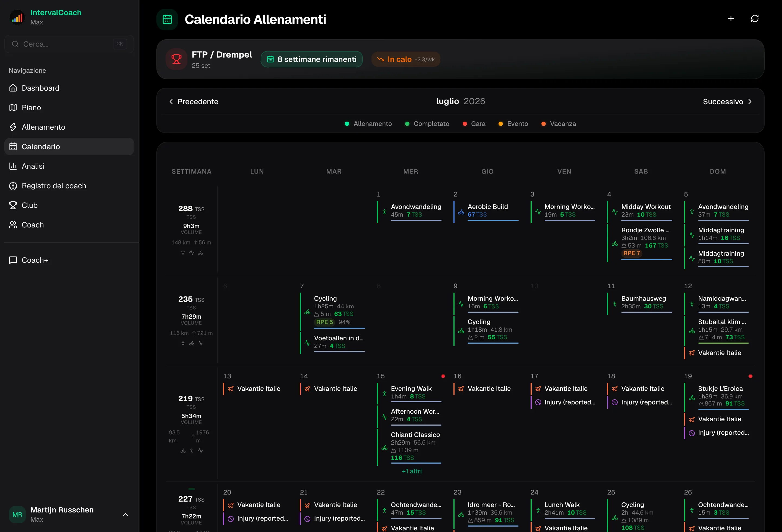The height and width of the screenshot is (532, 782).
Task: Click bike icon of Rondje Zwolle ride
Action: (614, 244)
